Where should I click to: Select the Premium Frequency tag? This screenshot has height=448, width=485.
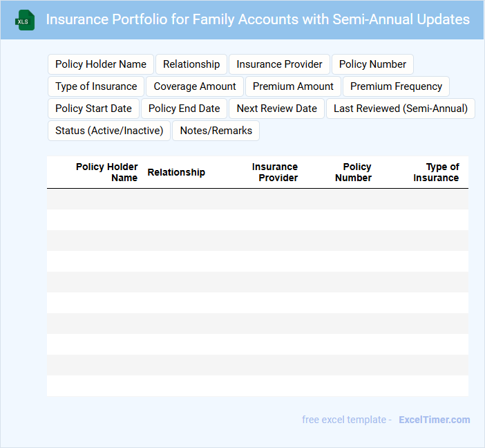[396, 86]
